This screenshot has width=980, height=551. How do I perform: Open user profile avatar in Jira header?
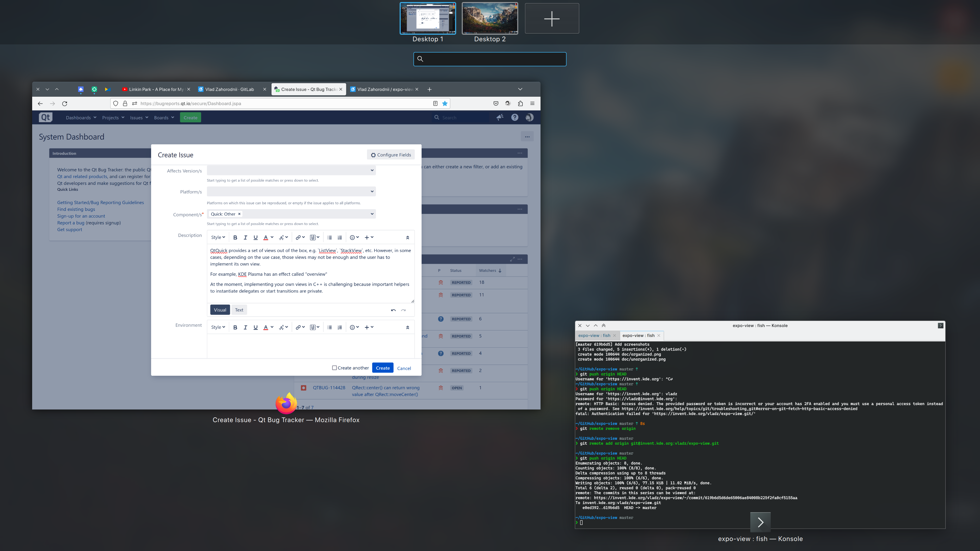tap(529, 118)
